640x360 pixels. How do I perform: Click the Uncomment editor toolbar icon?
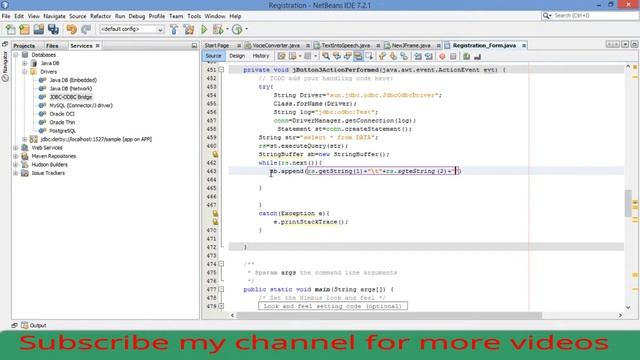477,56
